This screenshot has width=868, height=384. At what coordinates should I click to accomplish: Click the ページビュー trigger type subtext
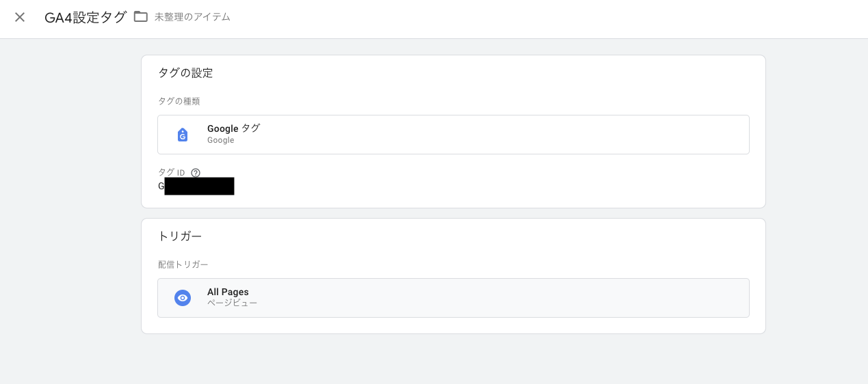point(232,303)
